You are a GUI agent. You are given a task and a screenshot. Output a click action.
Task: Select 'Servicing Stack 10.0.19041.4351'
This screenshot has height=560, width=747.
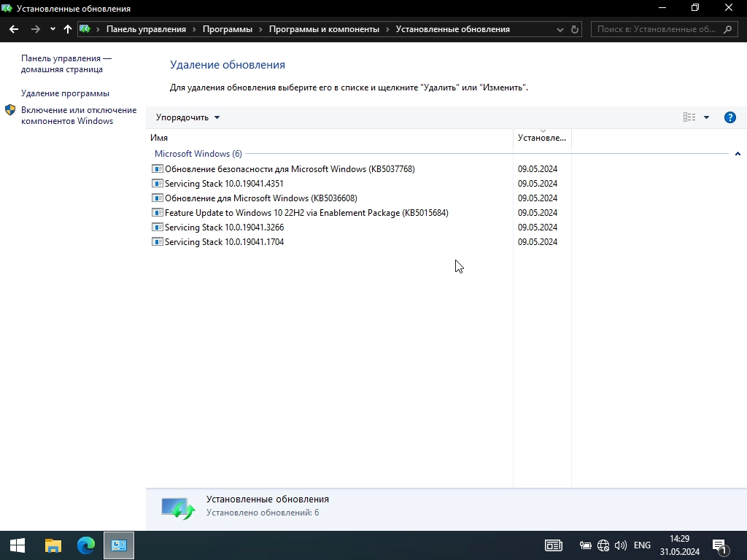pyautogui.click(x=224, y=183)
